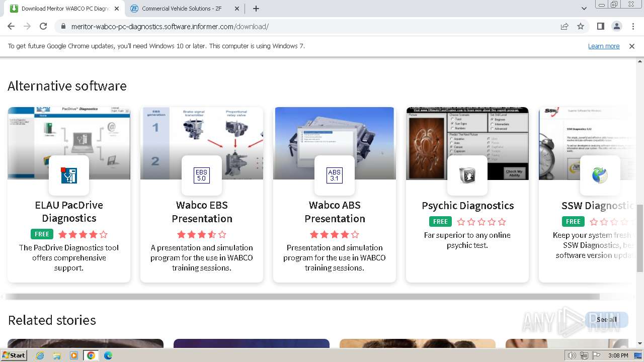Go back to the previous page
The height and width of the screenshot is (362, 644).
tap(11, 26)
